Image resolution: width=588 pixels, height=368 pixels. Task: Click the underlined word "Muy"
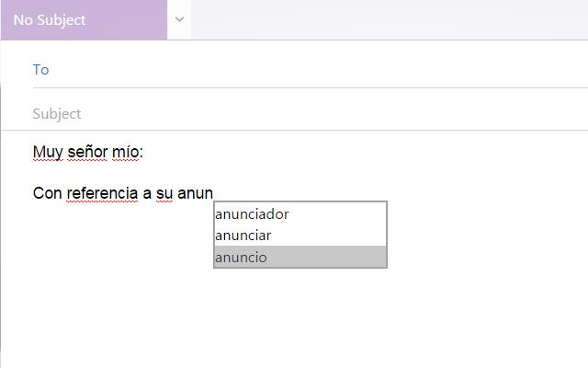(46, 151)
